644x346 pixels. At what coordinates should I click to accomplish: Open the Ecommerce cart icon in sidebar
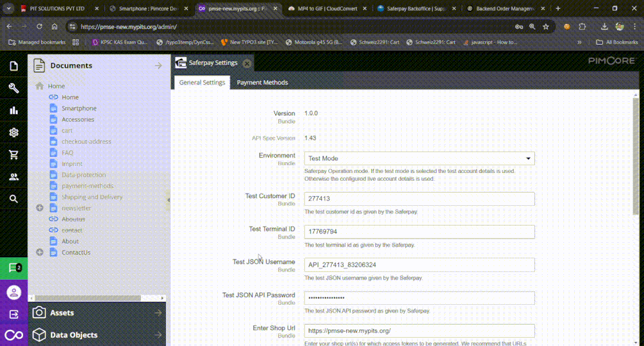[x=14, y=155]
